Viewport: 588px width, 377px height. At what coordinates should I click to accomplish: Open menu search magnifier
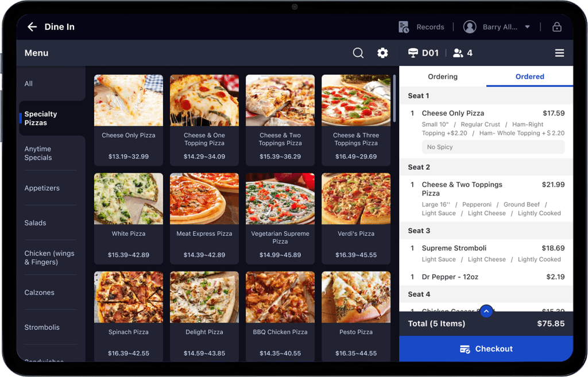(358, 53)
